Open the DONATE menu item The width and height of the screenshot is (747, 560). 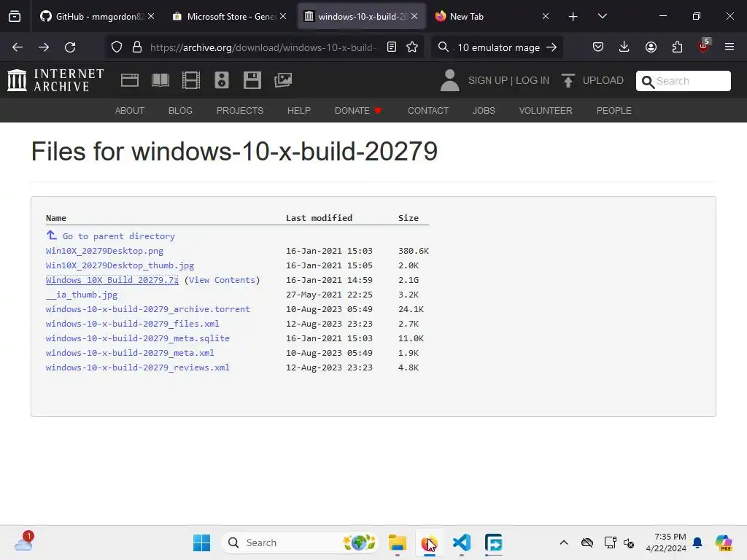(358, 111)
